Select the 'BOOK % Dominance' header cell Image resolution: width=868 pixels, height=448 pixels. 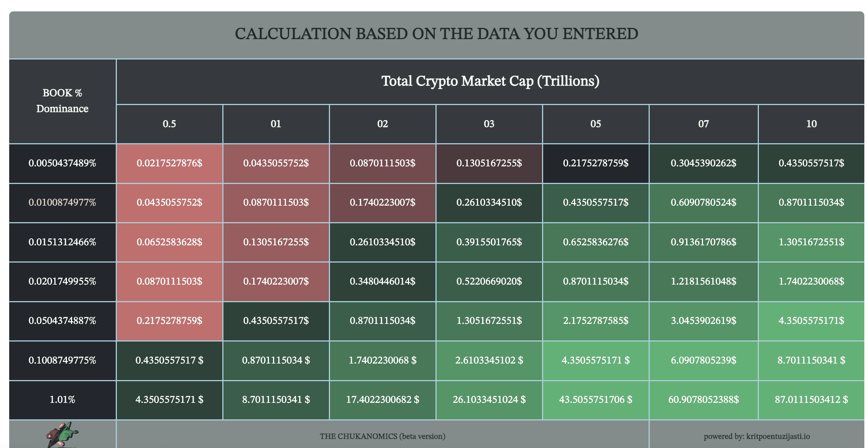click(x=62, y=101)
